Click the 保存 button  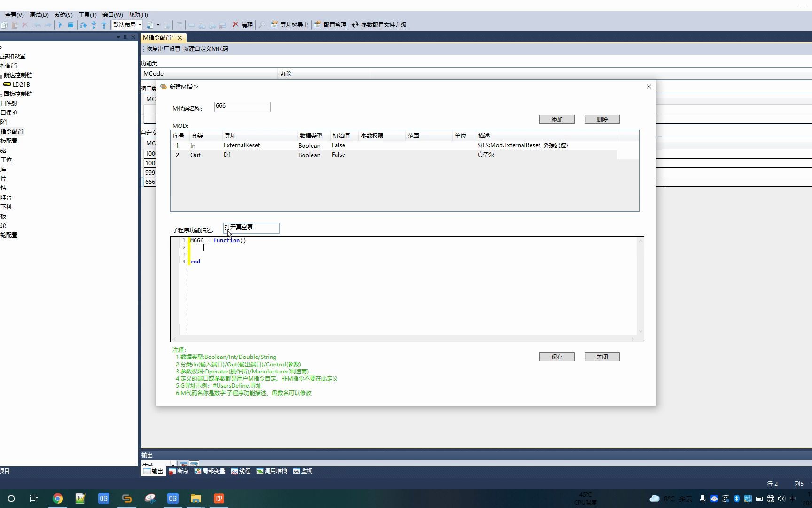pos(557,357)
